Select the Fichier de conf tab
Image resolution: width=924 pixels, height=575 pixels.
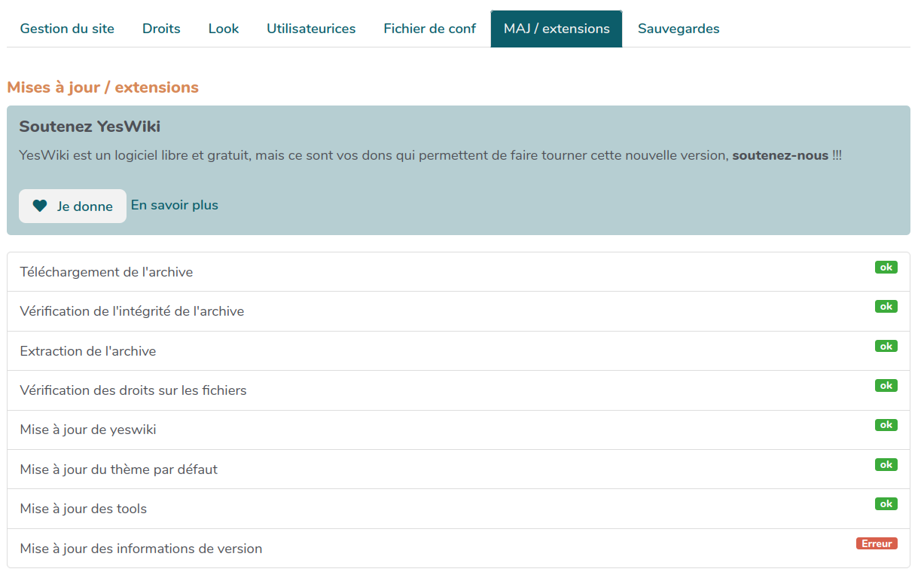[429, 29]
